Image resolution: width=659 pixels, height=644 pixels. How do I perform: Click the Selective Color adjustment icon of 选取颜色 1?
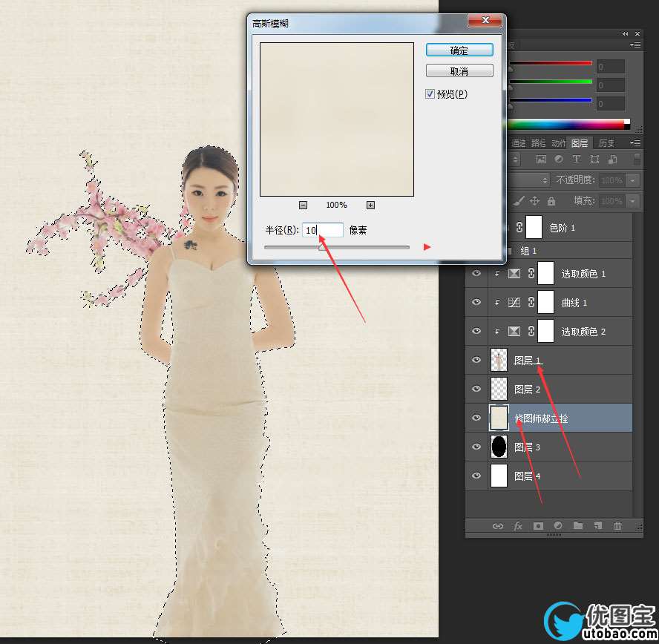tap(514, 274)
